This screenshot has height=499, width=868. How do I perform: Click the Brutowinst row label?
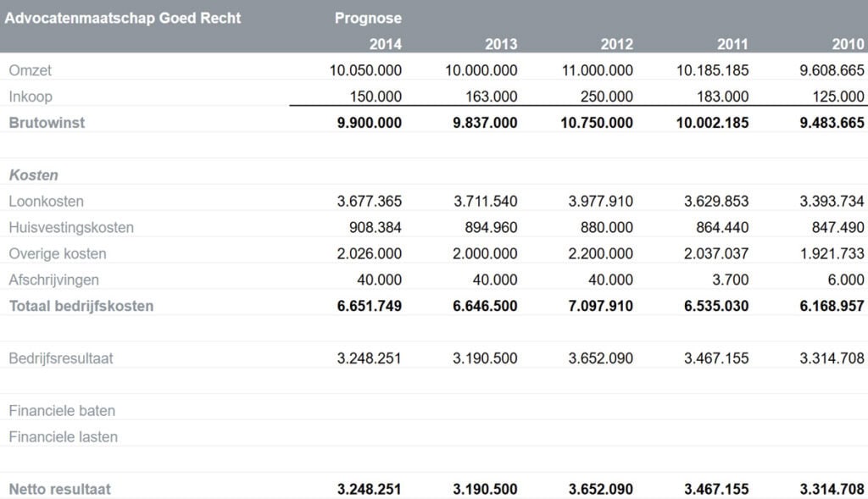(x=47, y=123)
